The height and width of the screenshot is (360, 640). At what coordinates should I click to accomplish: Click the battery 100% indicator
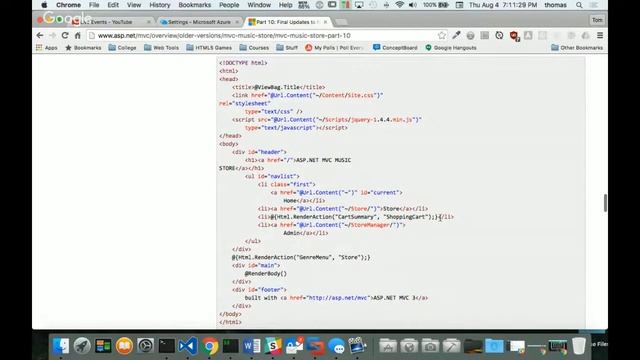click(436, 5)
